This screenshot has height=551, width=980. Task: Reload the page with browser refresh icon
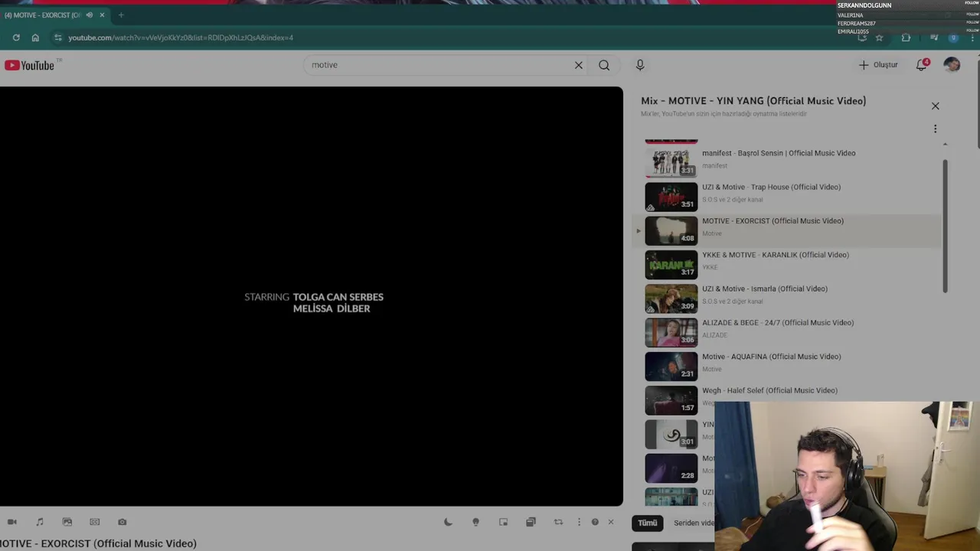point(16,37)
